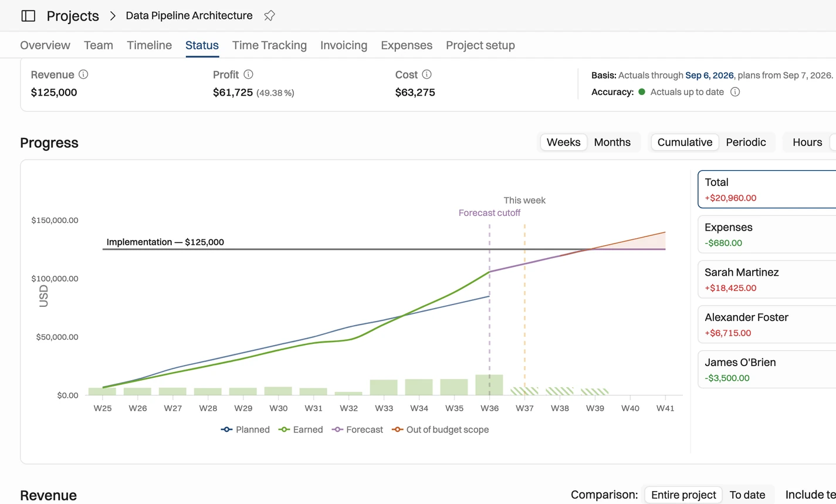
Task: Select the Expenses variance card
Action: tap(767, 235)
